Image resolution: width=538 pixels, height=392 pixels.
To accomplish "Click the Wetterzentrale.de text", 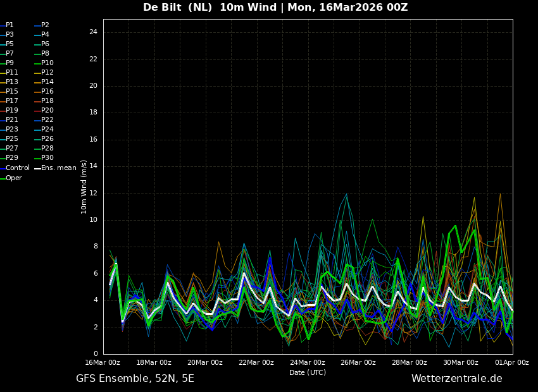I will click(456, 379).
